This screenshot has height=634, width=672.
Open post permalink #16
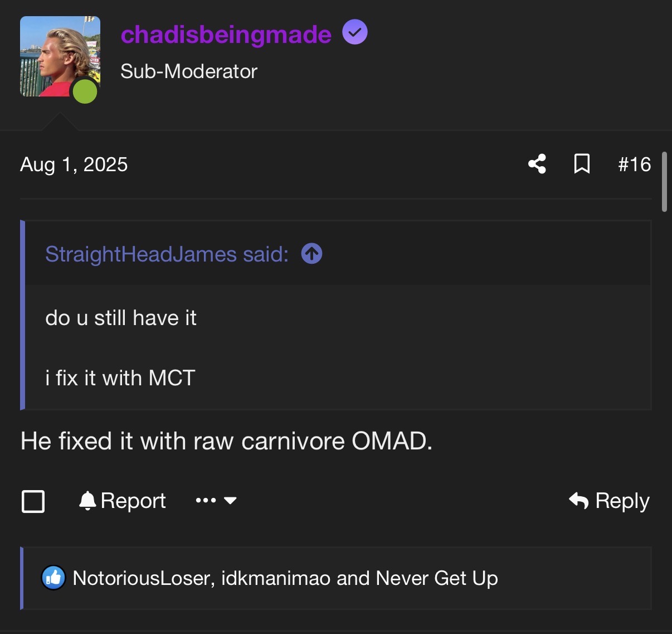[634, 164]
